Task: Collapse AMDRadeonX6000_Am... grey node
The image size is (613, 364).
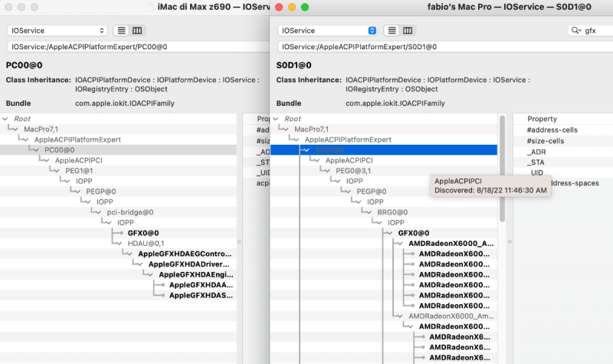Action: tap(400, 316)
